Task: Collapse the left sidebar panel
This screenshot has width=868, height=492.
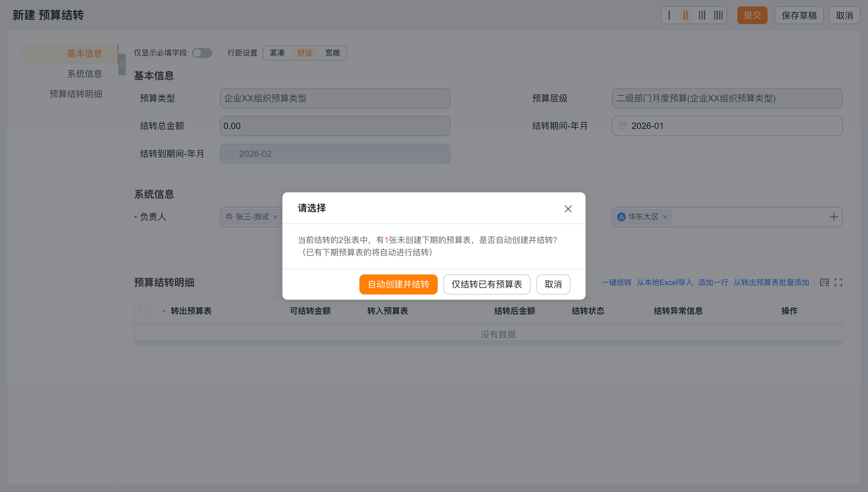Action: tap(122, 64)
